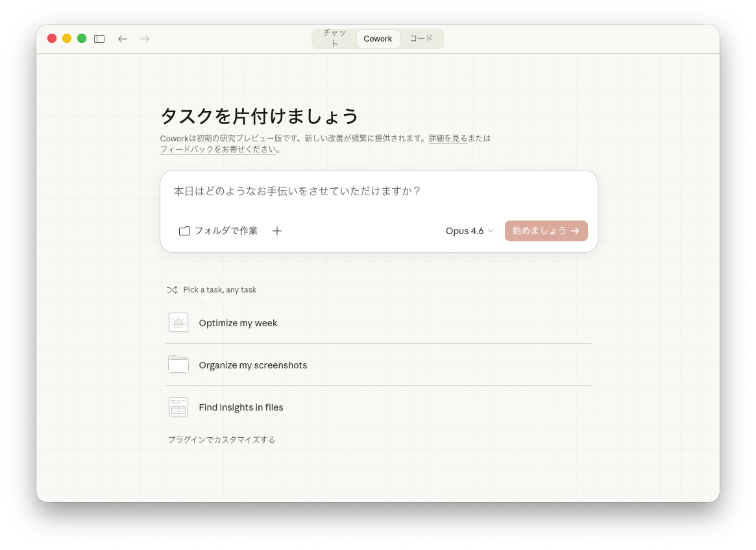Close the window with red button
The image size is (756, 550).
[x=52, y=38]
